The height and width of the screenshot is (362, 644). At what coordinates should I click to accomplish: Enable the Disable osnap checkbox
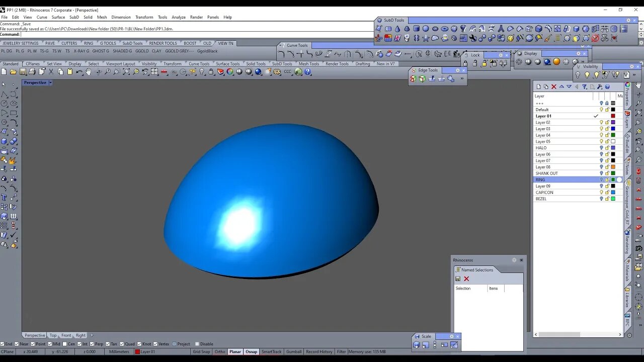[197, 344]
